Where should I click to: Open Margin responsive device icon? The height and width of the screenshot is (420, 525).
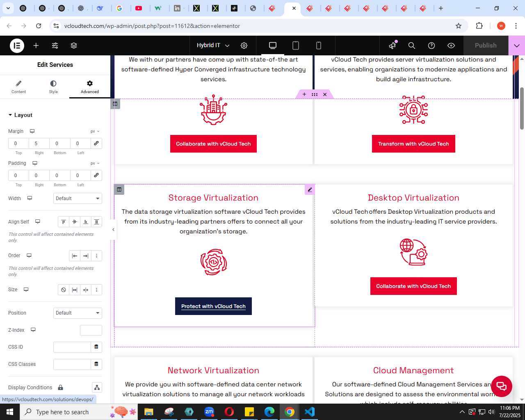pos(32,131)
